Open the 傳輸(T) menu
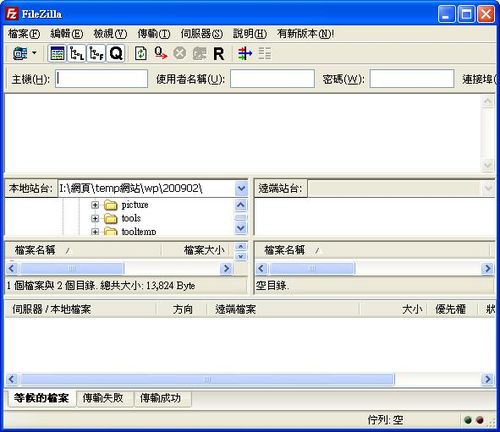The height and width of the screenshot is (432, 500). click(154, 34)
